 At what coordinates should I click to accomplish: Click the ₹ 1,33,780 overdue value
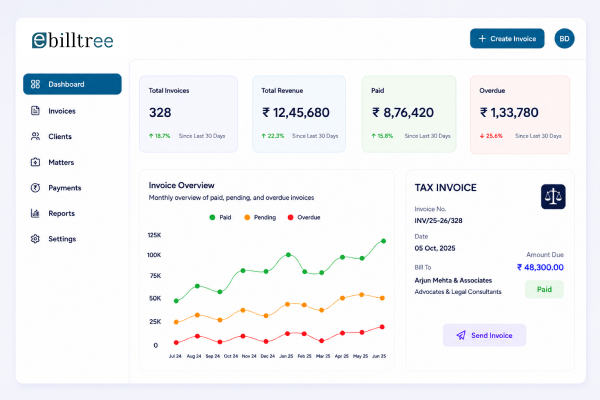509,113
